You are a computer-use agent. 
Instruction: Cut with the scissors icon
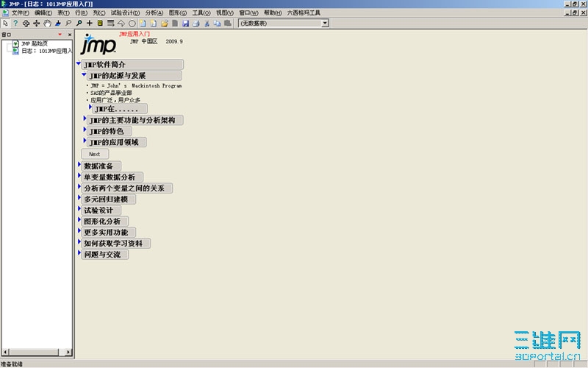tap(207, 24)
